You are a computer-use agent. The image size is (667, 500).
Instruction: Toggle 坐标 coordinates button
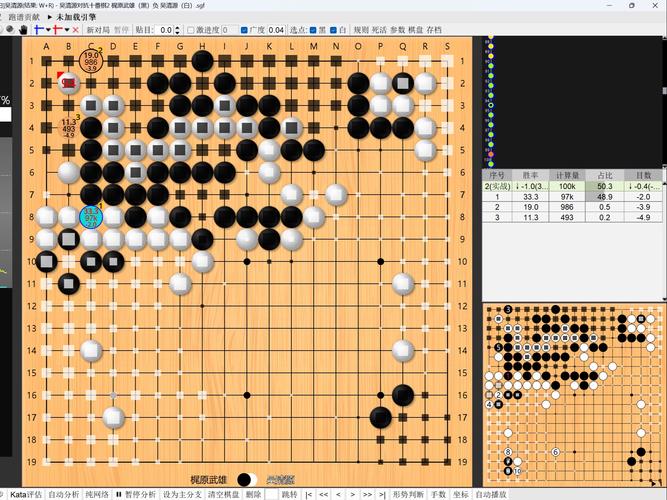[x=460, y=494]
